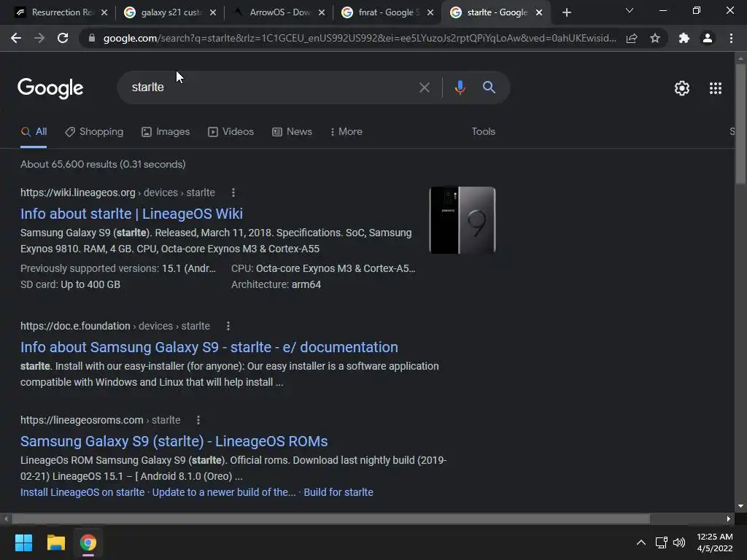Select the News results filter

pos(292,132)
